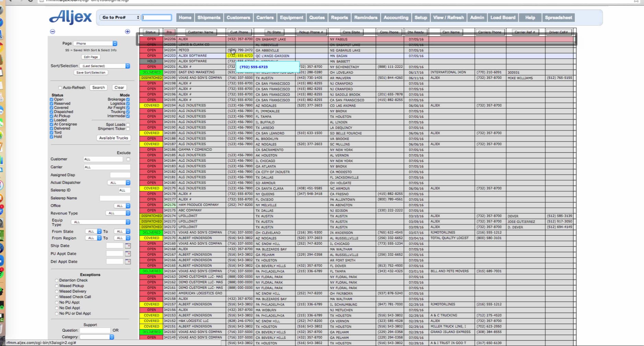Open the Revenue Type dropdown
The height and width of the screenshot is (346, 644).
[118, 213]
